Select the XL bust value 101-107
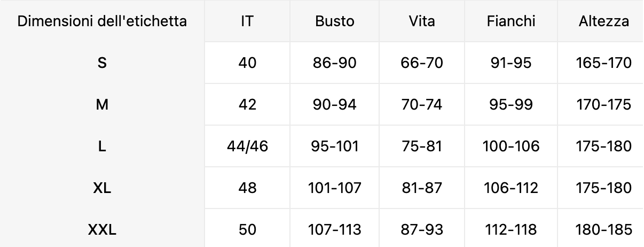This screenshot has height=247, width=644. point(335,188)
